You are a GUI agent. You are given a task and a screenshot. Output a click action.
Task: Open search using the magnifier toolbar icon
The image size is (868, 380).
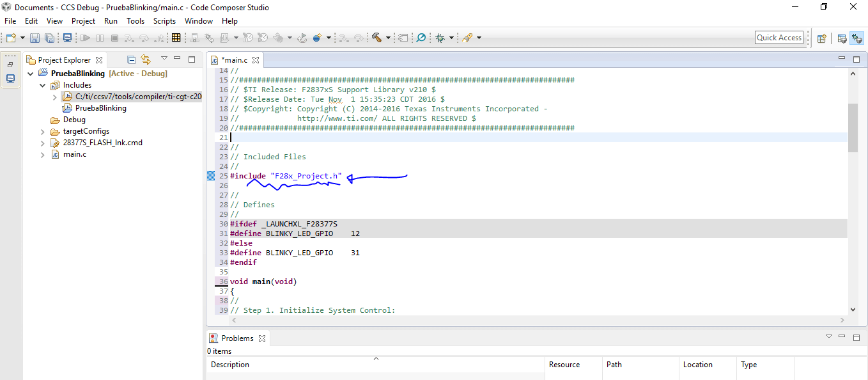tap(421, 37)
